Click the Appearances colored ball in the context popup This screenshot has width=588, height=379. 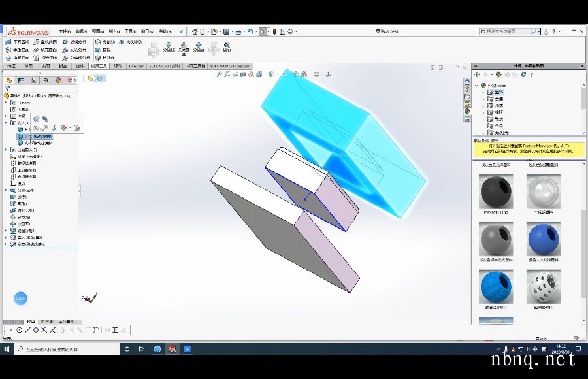coord(63,128)
